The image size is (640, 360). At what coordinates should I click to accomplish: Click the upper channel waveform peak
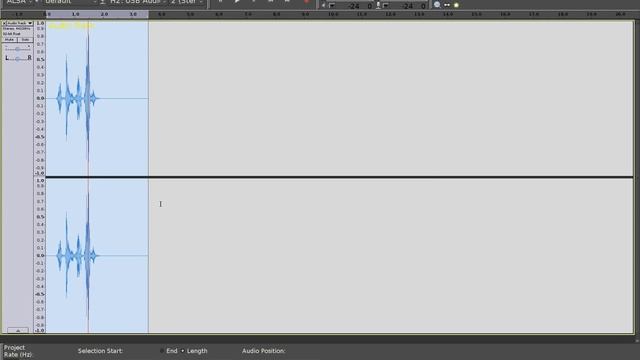pyautogui.click(x=87, y=98)
